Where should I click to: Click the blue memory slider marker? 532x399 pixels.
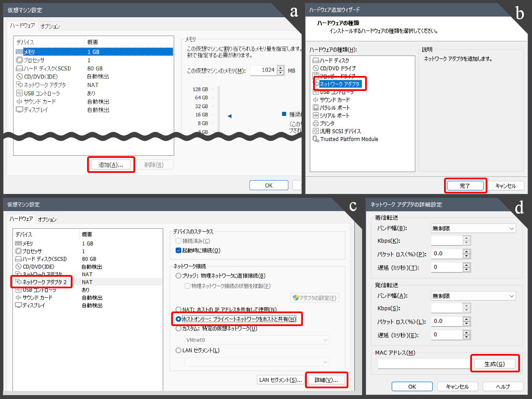coord(230,116)
